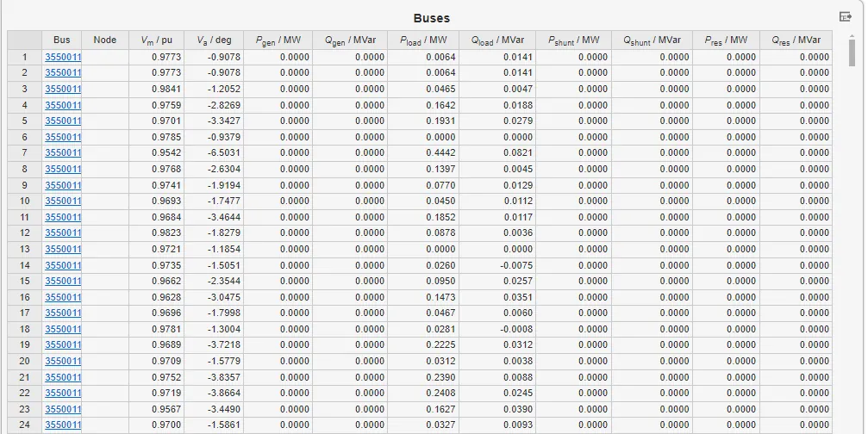The image size is (868, 434).
Task: Select the bus link in row 24
Action: tap(63, 425)
